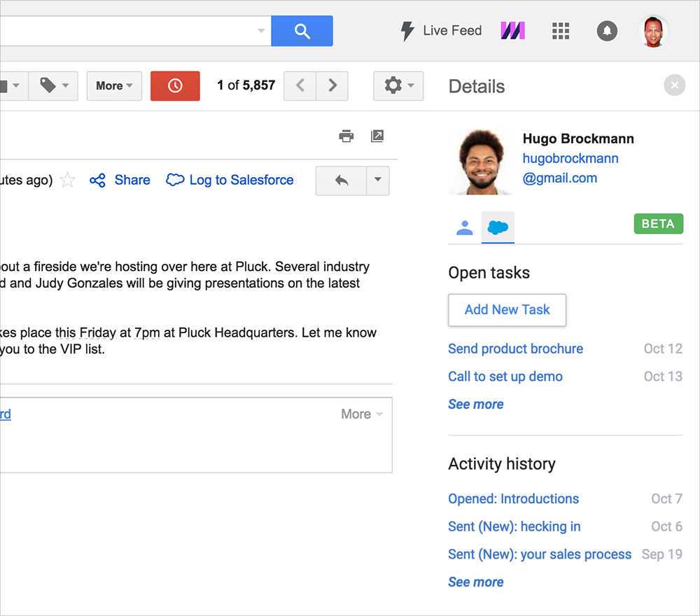Open the account profile avatar
Screen dimensions: 700x616
[x=654, y=31]
